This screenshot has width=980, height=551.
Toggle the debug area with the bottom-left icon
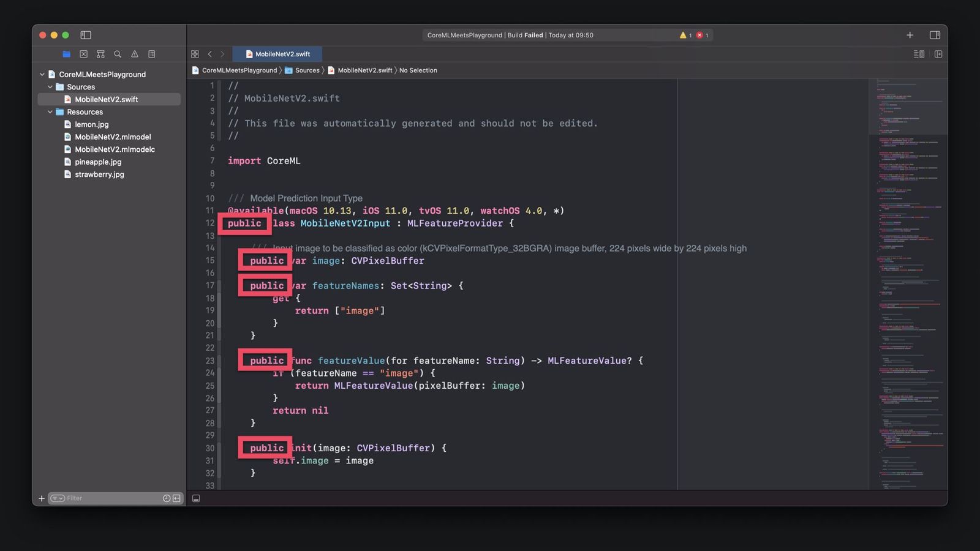point(196,498)
